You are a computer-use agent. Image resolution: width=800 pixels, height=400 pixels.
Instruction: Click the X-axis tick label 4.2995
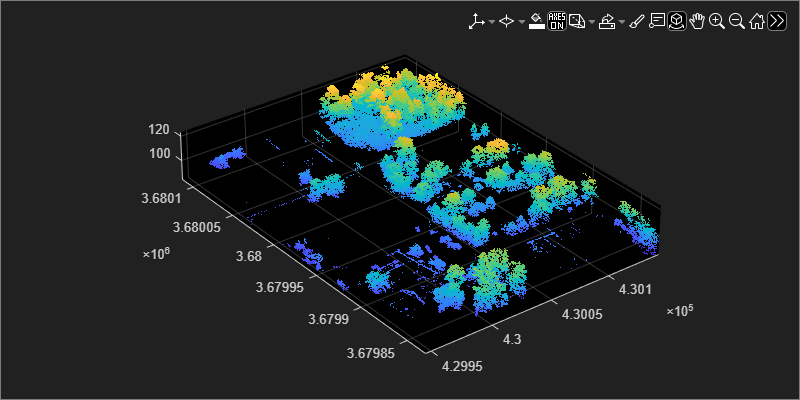click(x=462, y=366)
